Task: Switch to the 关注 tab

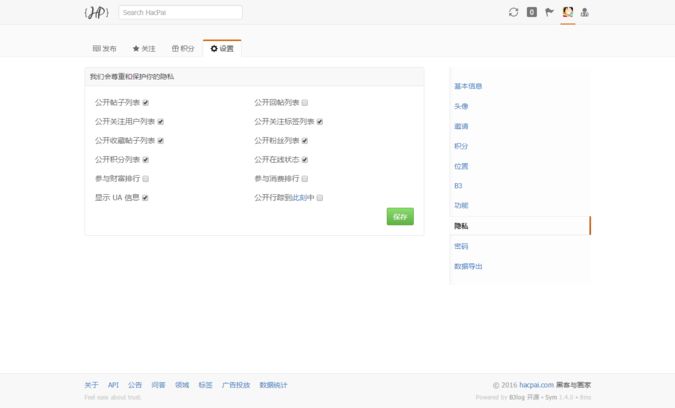Action: point(144,48)
